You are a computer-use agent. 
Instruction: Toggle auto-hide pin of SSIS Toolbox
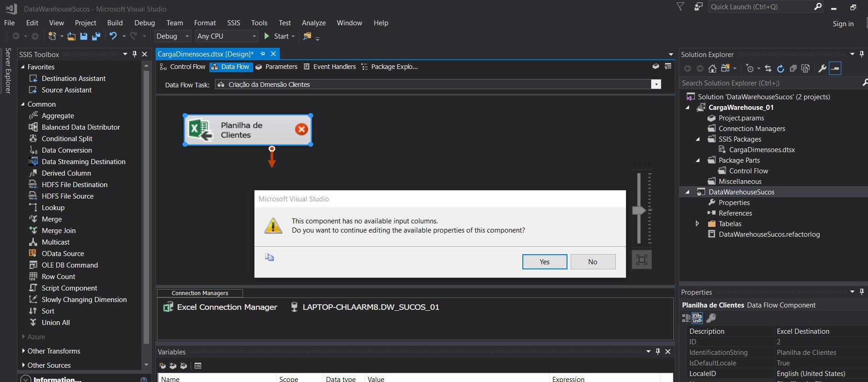tap(134, 54)
